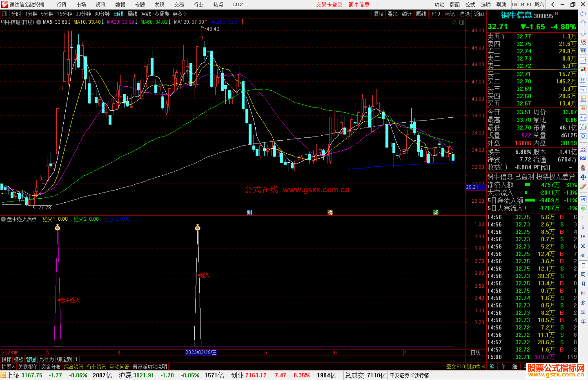The image size is (588, 380).
Task: Expand the 更多 period options
Action: pyautogui.click(x=179, y=14)
